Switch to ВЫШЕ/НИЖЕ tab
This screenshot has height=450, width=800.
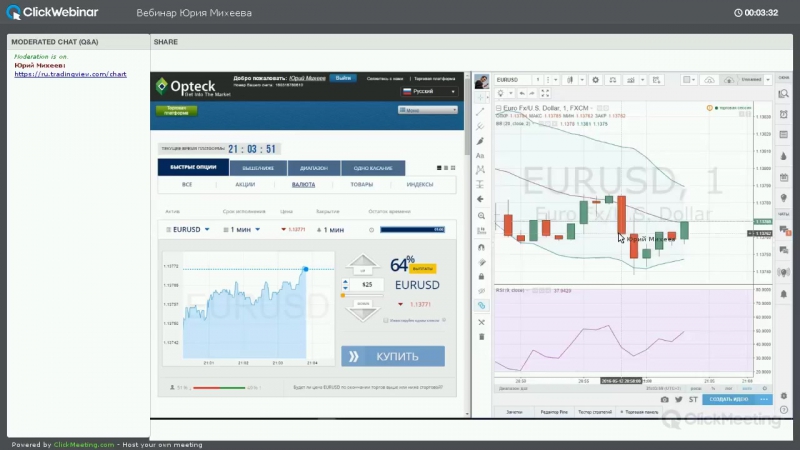258,168
